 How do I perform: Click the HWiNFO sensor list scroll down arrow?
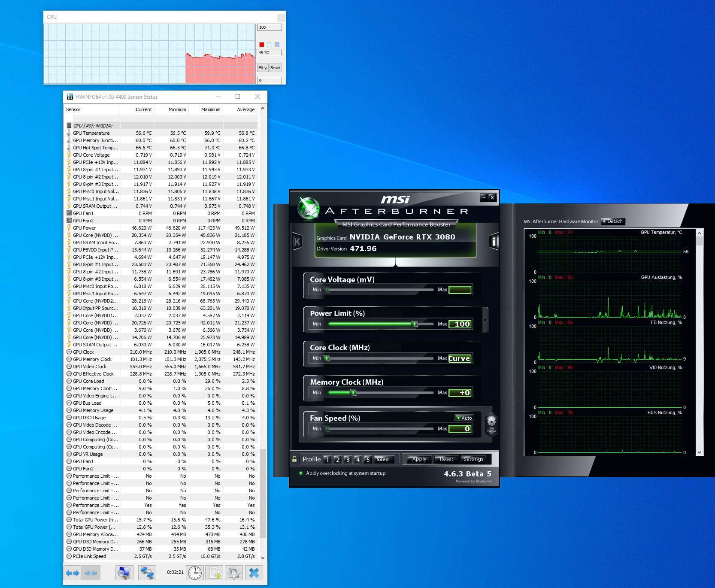point(263,558)
